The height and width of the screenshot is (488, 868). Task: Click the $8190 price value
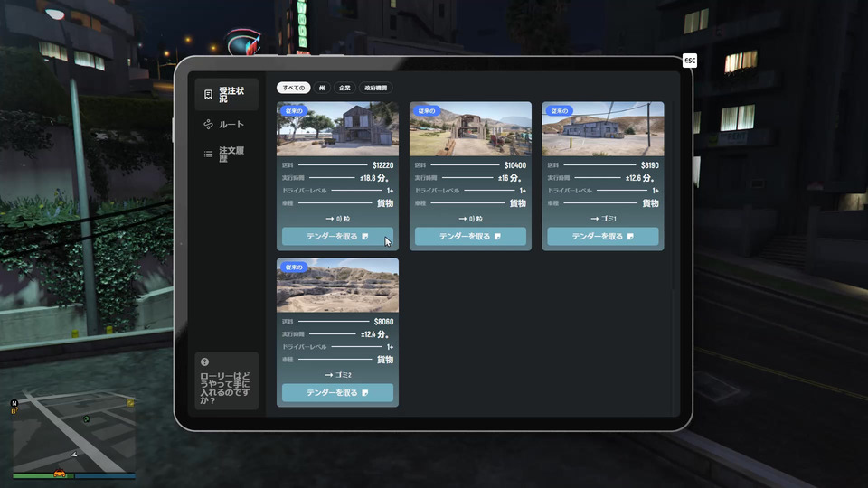click(x=650, y=165)
